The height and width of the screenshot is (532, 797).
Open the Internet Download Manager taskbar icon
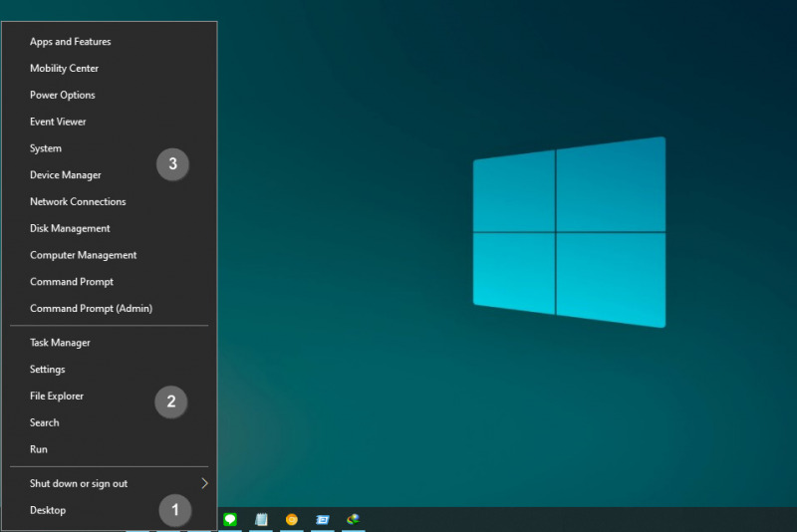pos(354,519)
